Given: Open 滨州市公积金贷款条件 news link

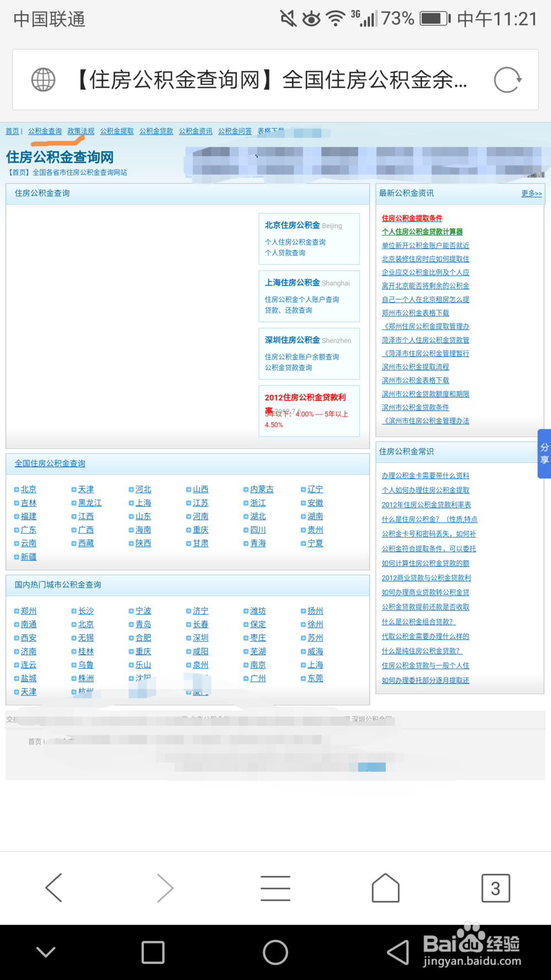Looking at the screenshot, I should point(415,407).
